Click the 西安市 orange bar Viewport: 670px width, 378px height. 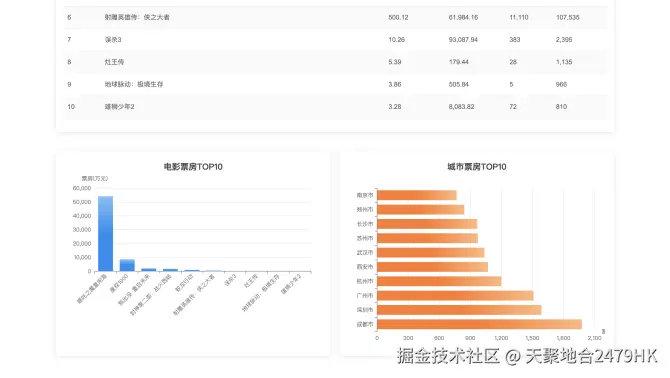tap(432, 267)
